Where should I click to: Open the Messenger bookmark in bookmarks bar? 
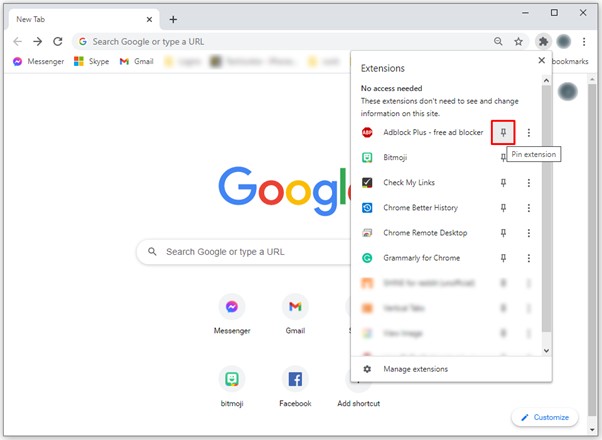[38, 61]
